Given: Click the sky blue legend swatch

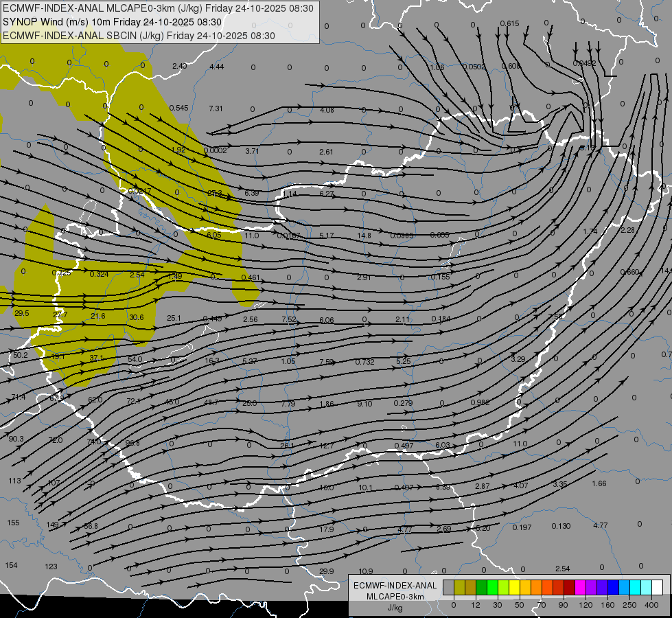Looking at the screenshot, I should coord(625,587).
